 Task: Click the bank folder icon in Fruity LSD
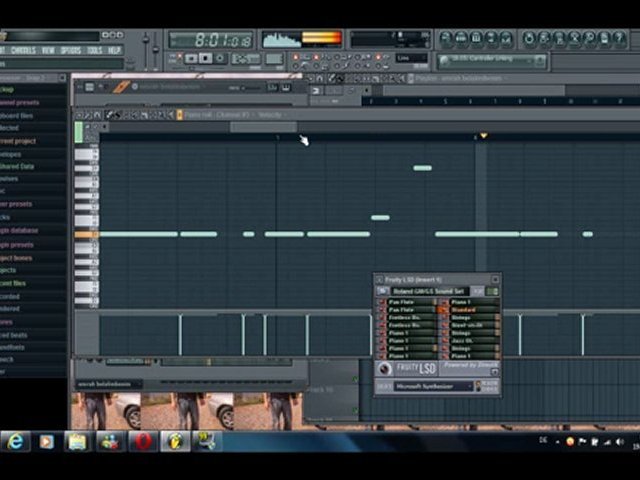coord(383,291)
